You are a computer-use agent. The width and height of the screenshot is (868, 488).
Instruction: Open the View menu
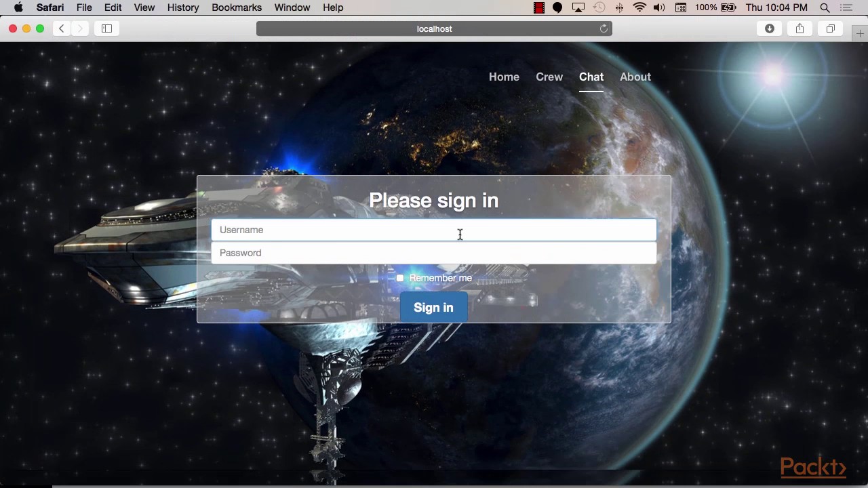(x=144, y=7)
